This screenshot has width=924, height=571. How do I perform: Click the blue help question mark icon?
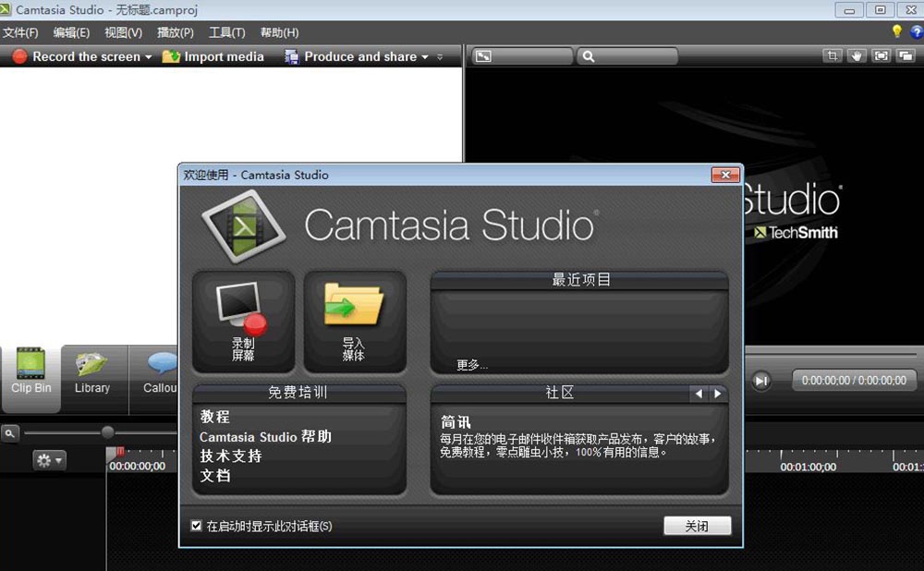917,32
